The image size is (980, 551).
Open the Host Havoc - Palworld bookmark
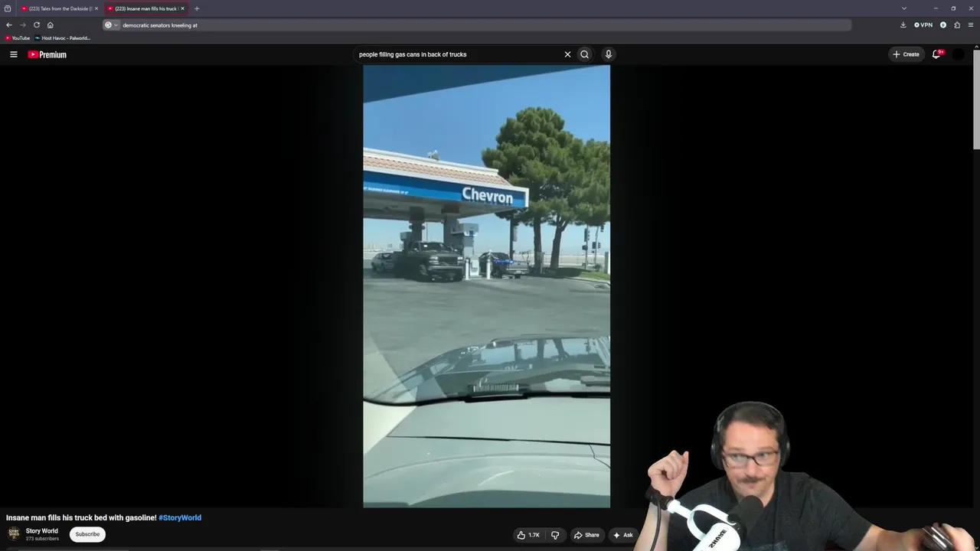[x=63, y=37]
